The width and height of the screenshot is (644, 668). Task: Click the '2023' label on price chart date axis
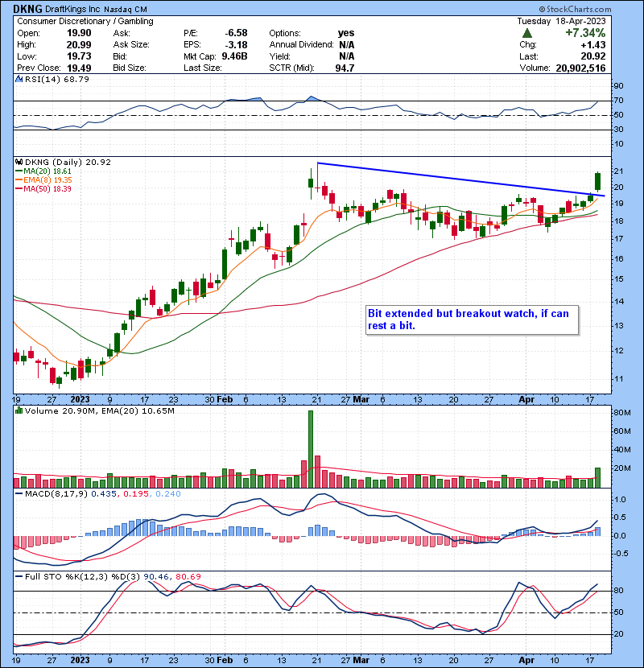[x=80, y=400]
